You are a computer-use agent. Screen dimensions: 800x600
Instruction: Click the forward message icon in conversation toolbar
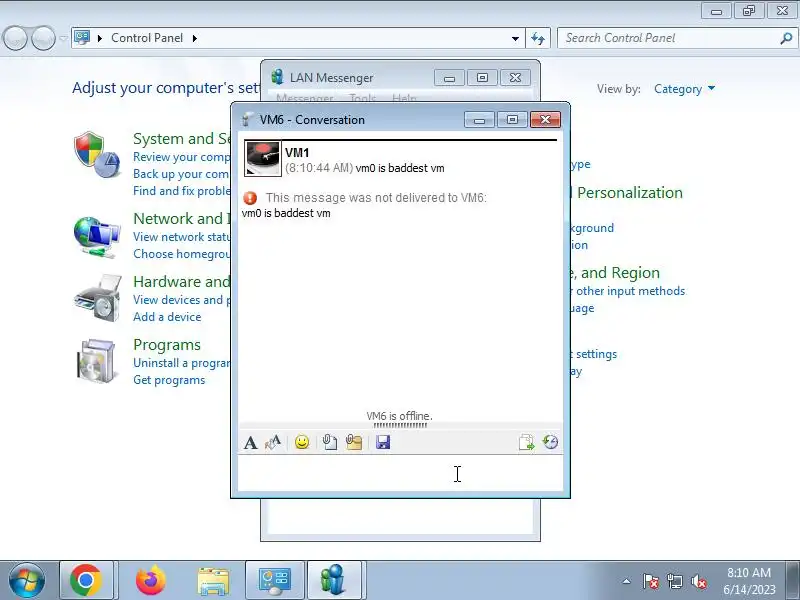[x=527, y=442]
